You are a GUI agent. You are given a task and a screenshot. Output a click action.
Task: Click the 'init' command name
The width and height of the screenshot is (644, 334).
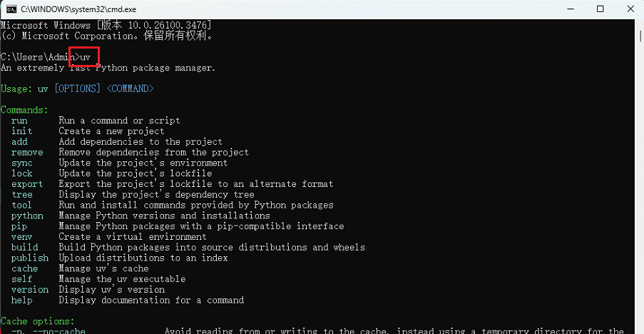pos(22,131)
